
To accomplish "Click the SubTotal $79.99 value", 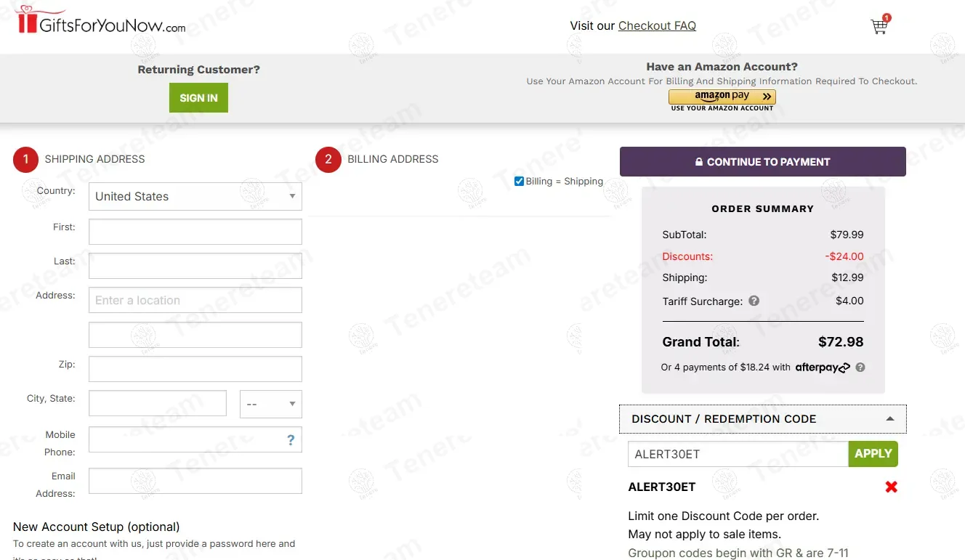I will pos(847,235).
